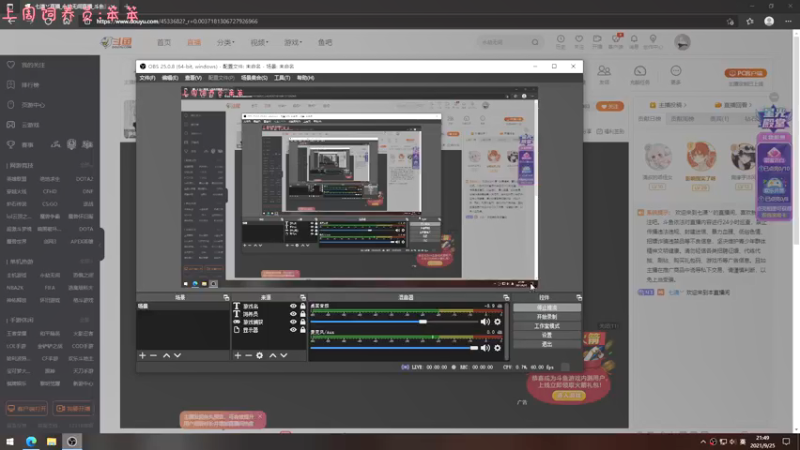Add a new scene in OBS scenes panel
This screenshot has height=450, width=800.
point(142,355)
